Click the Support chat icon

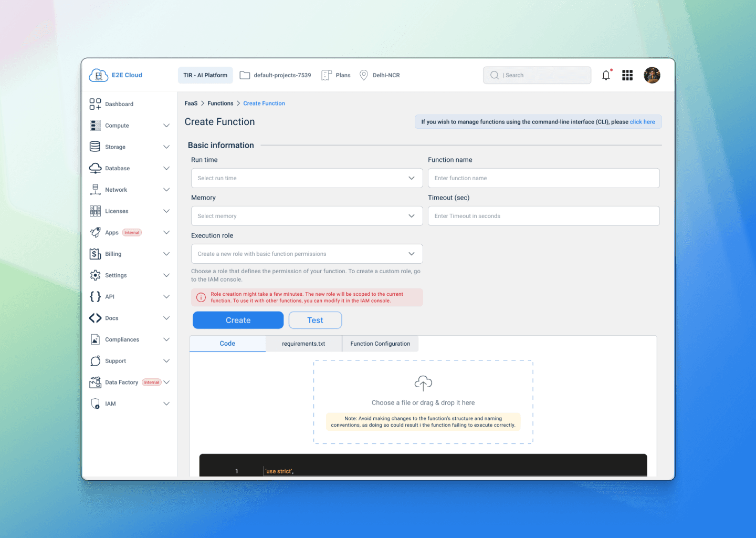pyautogui.click(x=95, y=361)
